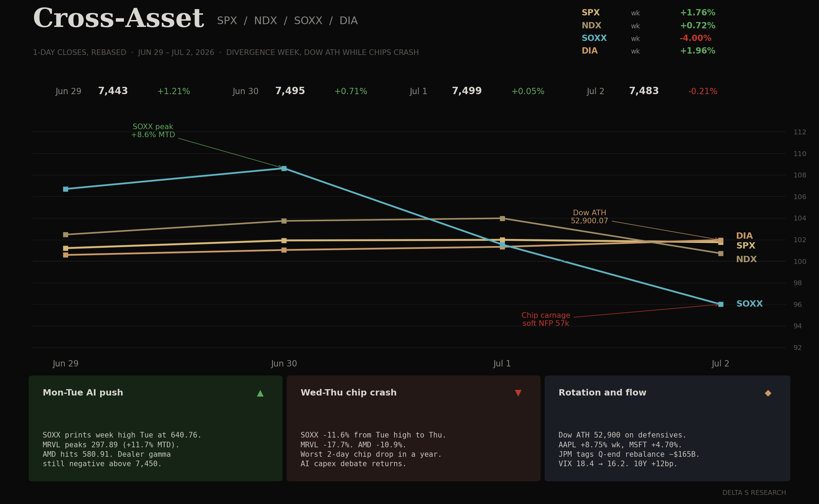
Task: Click the red down-triangle on Wed-Thu chip crash card
Action: click(x=518, y=393)
